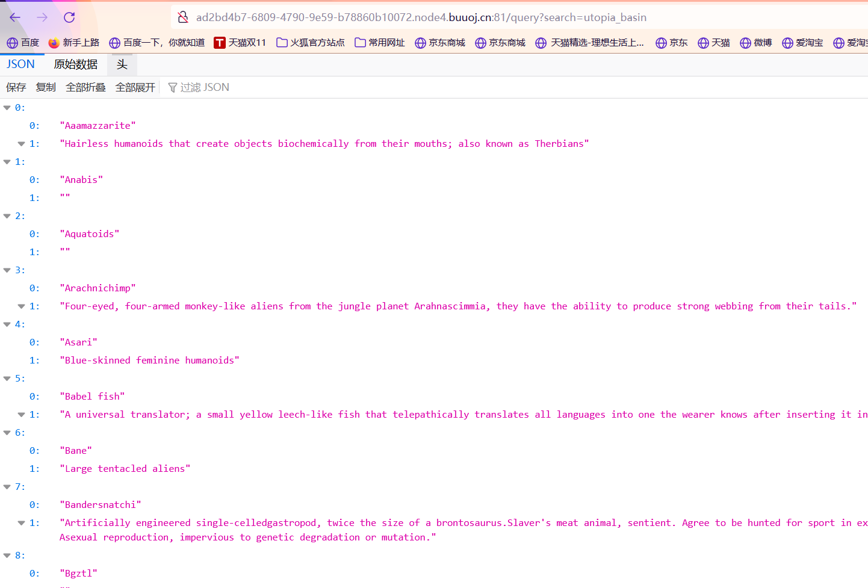Click the insecure connection padlock icon
This screenshot has width=868, height=588.
[183, 17]
